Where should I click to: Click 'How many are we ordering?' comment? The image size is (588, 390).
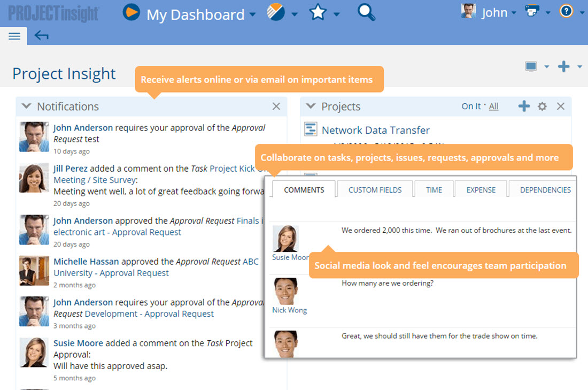(388, 283)
